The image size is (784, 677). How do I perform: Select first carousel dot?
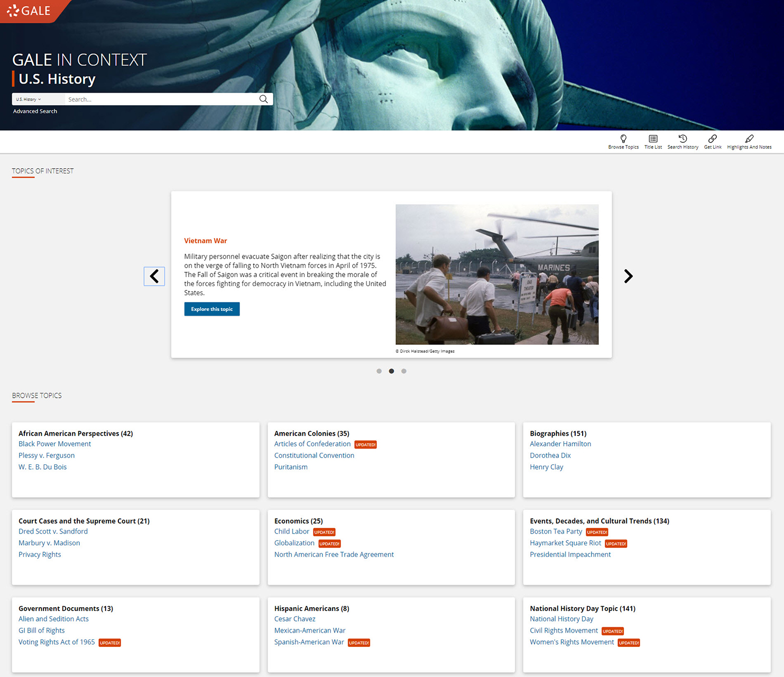[379, 371]
